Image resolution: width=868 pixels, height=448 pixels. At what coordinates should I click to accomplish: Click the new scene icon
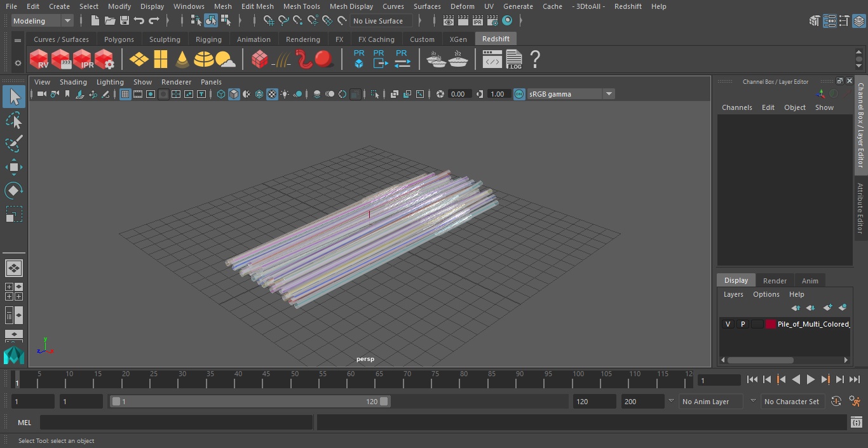click(95, 21)
